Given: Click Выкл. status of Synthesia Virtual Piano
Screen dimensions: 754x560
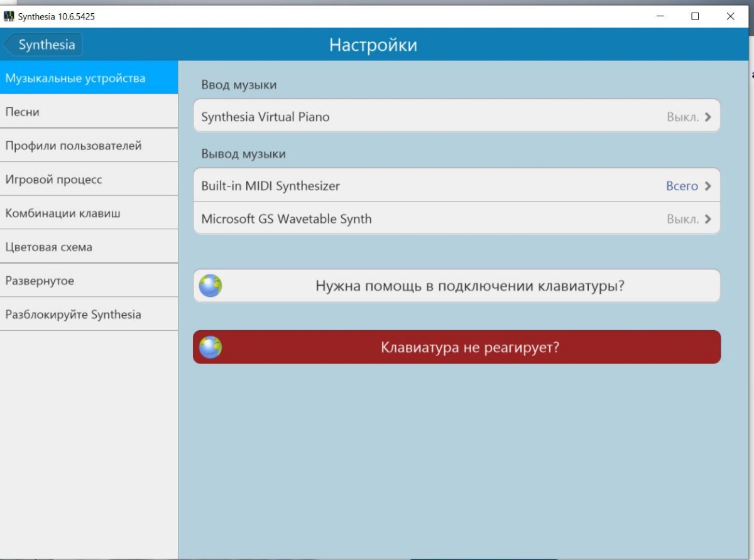Looking at the screenshot, I should (x=682, y=117).
